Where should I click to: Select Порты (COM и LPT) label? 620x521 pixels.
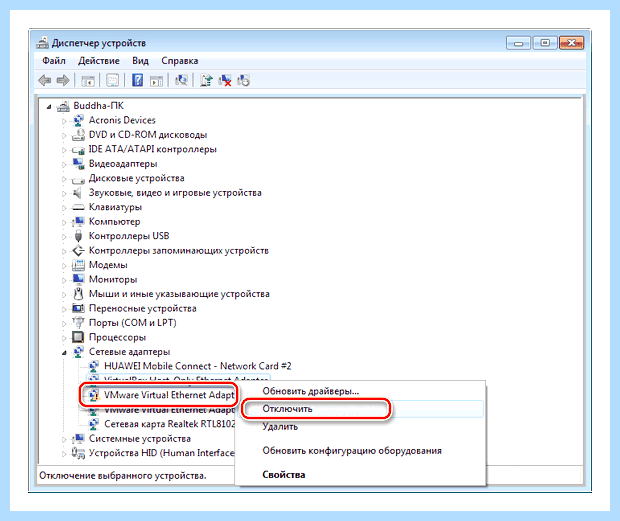click(x=132, y=323)
